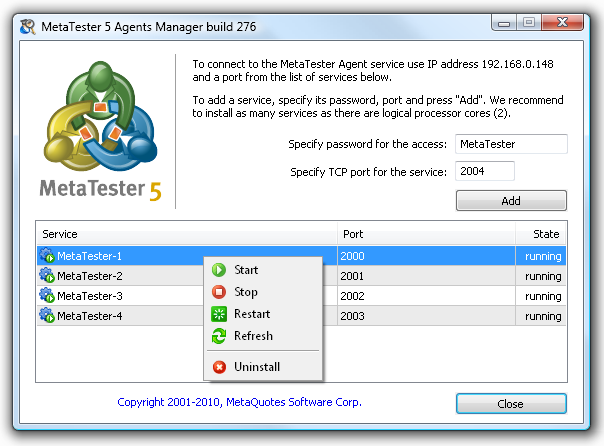The image size is (604, 446).
Task: Focus the access password field containing MetaTester
Action: [511, 144]
